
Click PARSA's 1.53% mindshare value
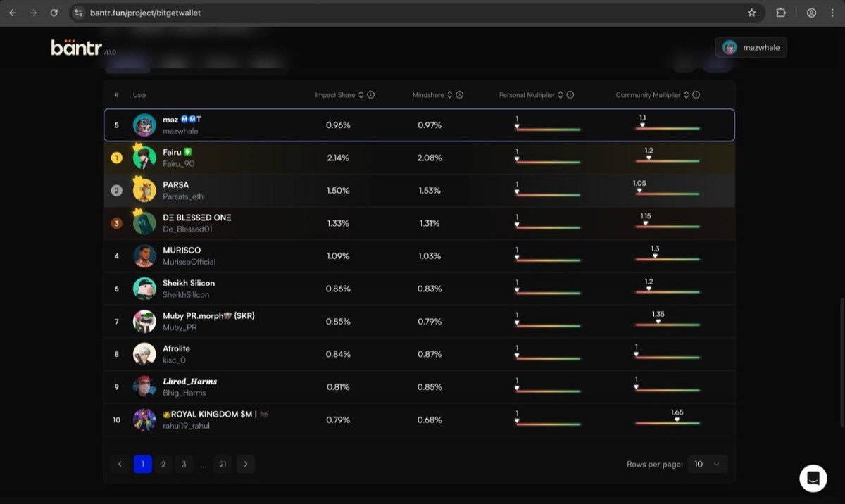[430, 191]
